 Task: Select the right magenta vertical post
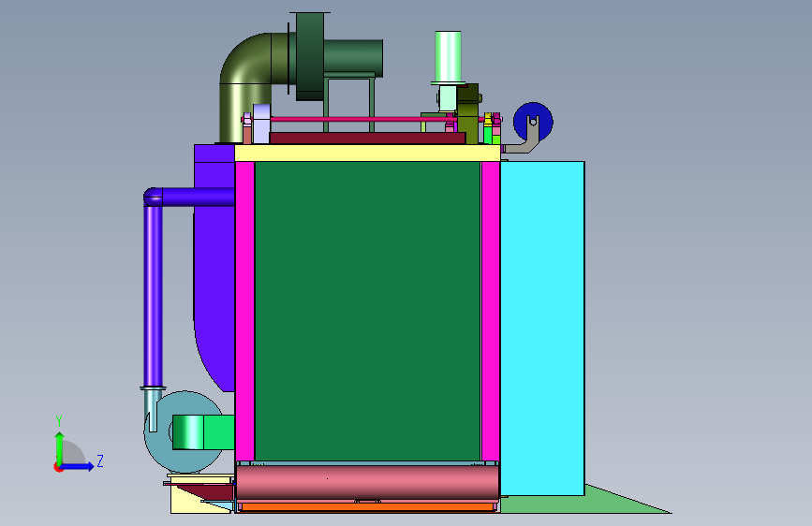[x=491, y=311]
